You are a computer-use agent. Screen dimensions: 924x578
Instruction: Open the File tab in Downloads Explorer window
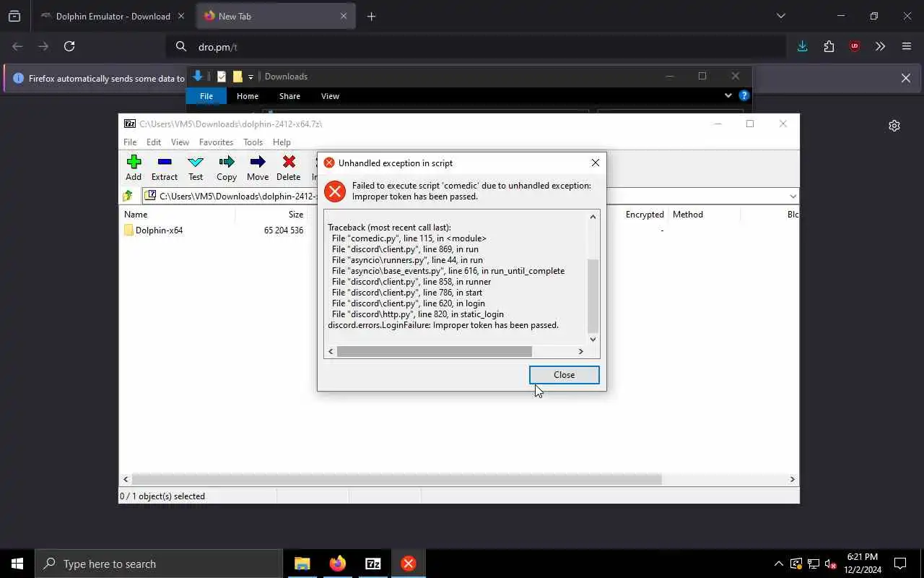(x=206, y=96)
